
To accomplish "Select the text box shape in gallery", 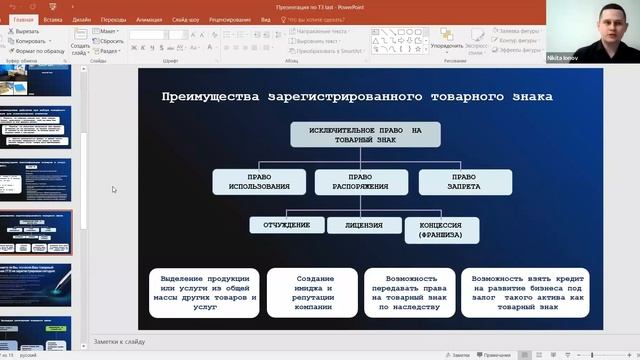I will pyautogui.click(x=375, y=32).
